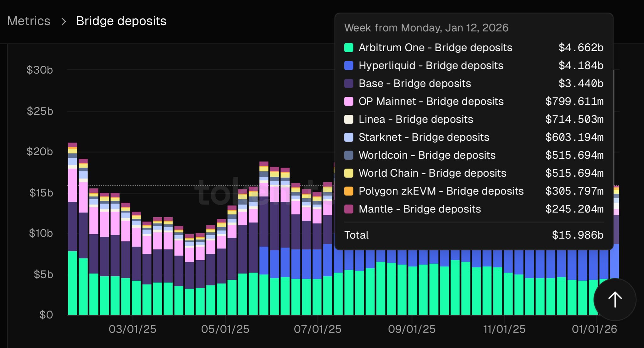
Task: Click the Starknet light blue legend swatch
Action: pos(349,137)
